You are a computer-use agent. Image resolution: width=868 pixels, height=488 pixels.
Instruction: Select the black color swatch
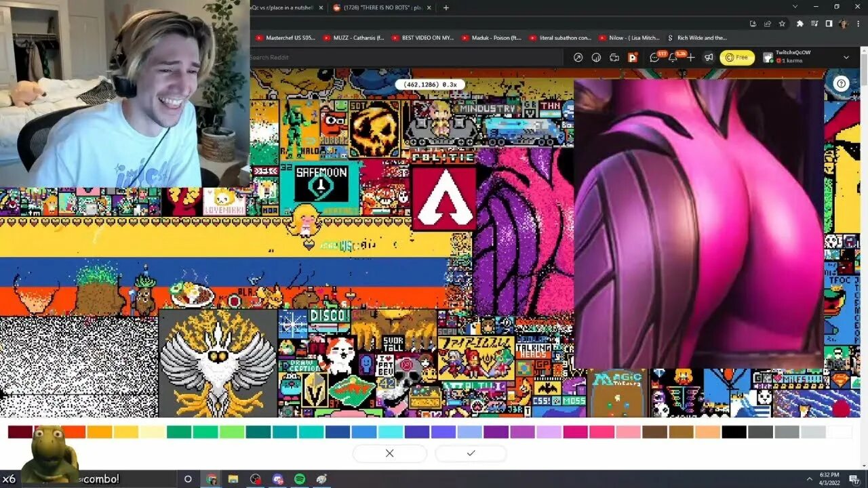[x=734, y=432]
